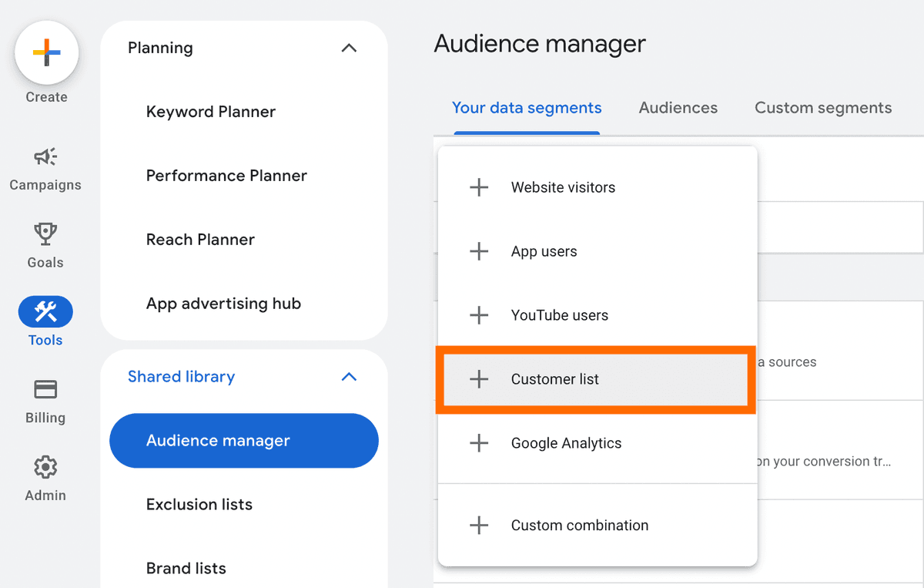This screenshot has height=588, width=924.
Task: Collapse the Planning section
Action: click(349, 48)
